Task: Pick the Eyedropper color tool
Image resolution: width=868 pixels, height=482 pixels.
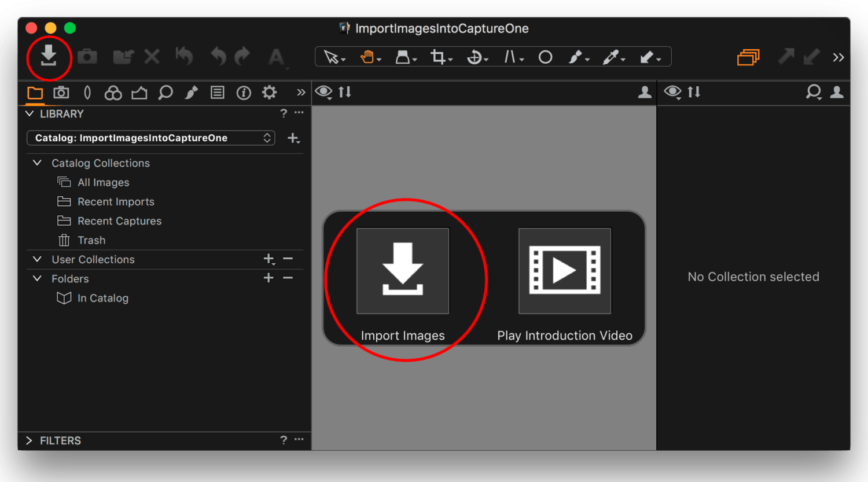Action: [612, 57]
